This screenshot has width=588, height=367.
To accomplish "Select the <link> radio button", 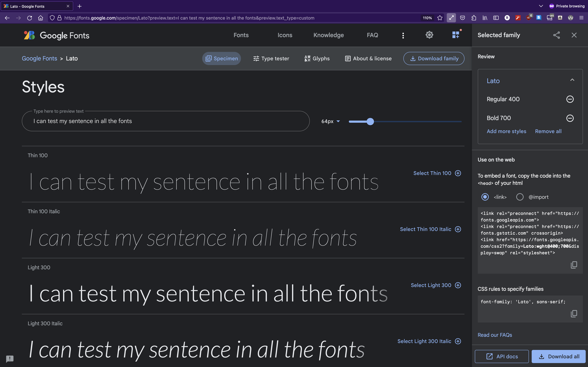I will tap(485, 197).
